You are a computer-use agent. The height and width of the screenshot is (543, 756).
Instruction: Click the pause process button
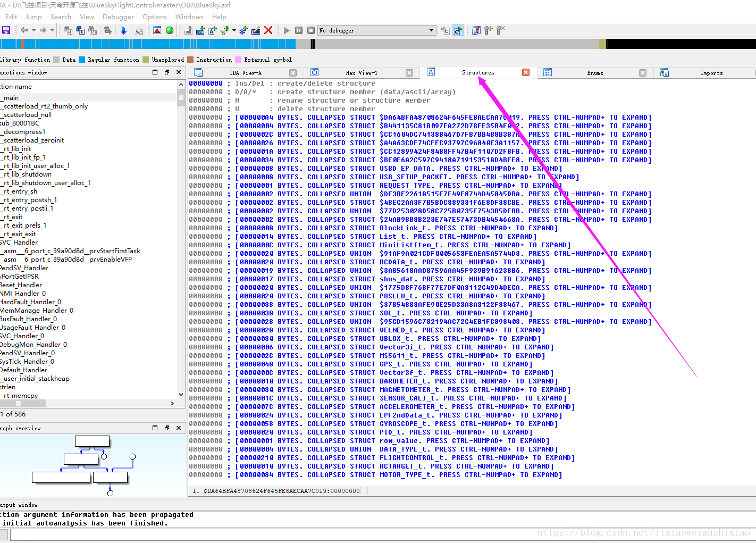(x=299, y=30)
